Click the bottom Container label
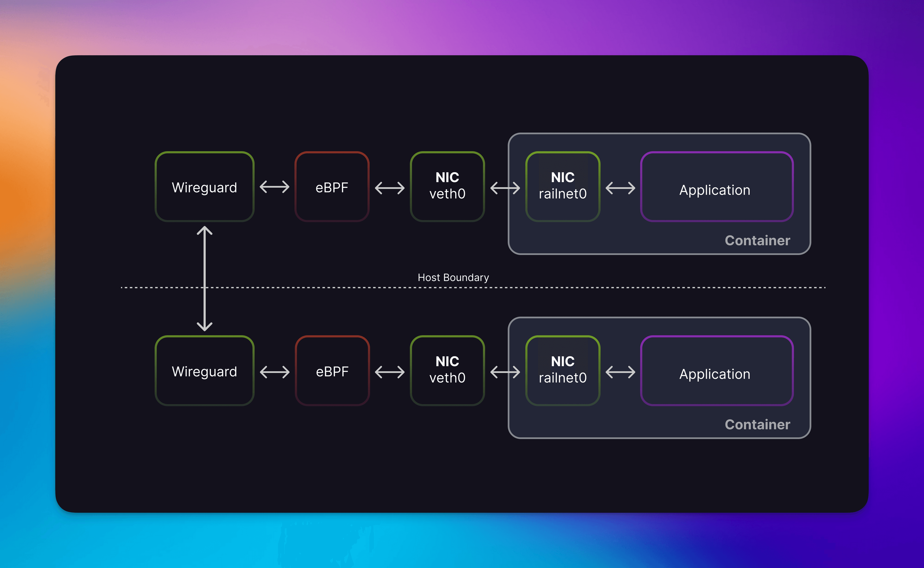Image resolution: width=924 pixels, height=568 pixels. point(757,425)
